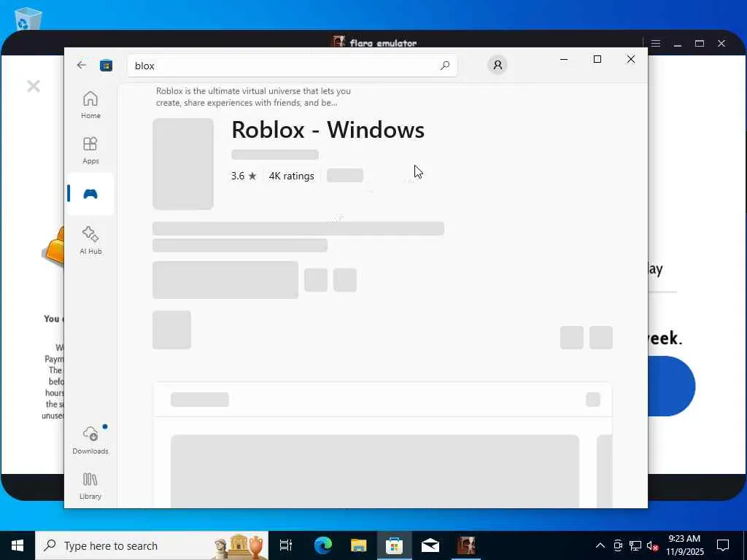
Task: Open Task View on taskbar
Action: click(x=286, y=545)
